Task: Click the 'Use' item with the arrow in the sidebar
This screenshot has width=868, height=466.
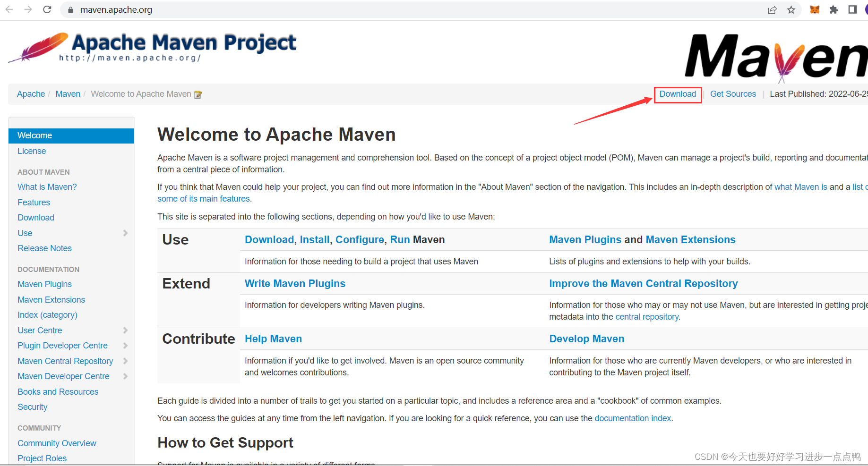Action: point(25,233)
